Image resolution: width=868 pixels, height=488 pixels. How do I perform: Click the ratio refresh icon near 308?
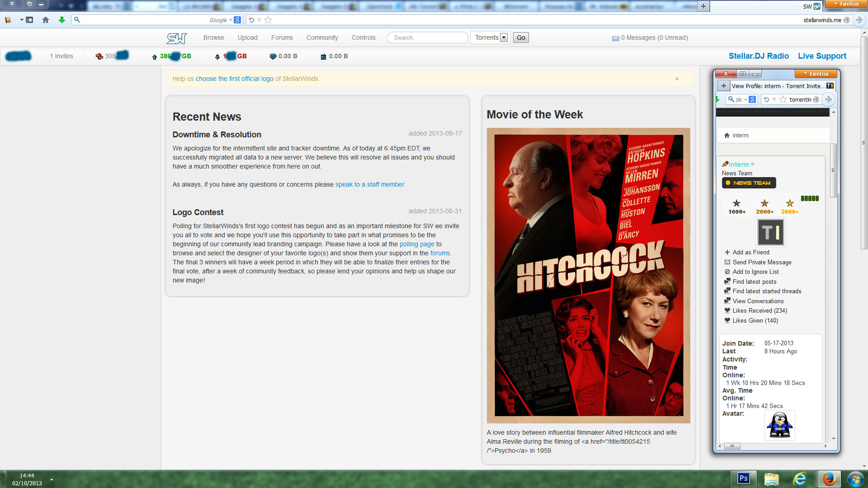point(99,56)
